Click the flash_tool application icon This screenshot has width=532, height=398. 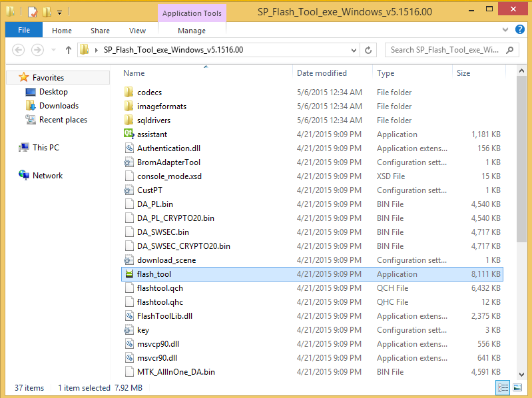[x=129, y=274]
